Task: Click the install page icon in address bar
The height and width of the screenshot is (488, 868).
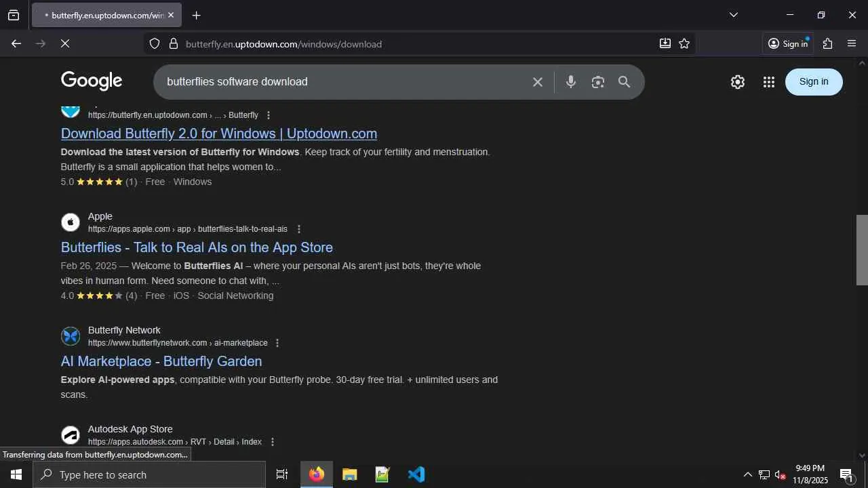Action: coord(665,43)
